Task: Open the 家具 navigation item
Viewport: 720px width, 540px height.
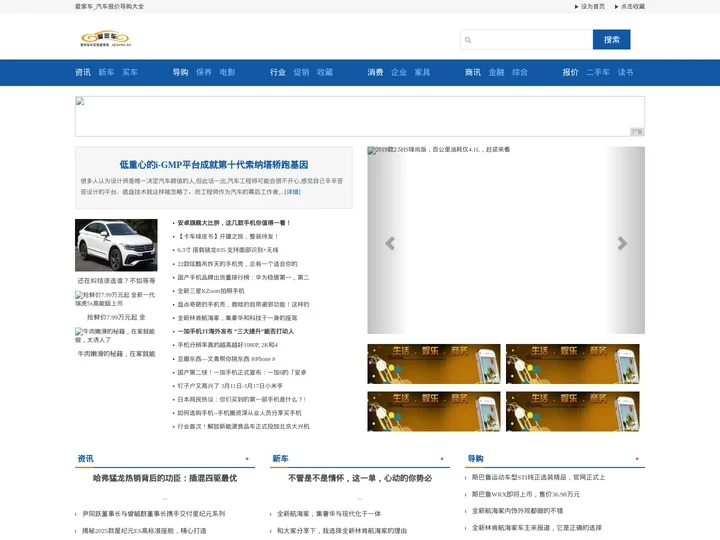Action: [422, 72]
